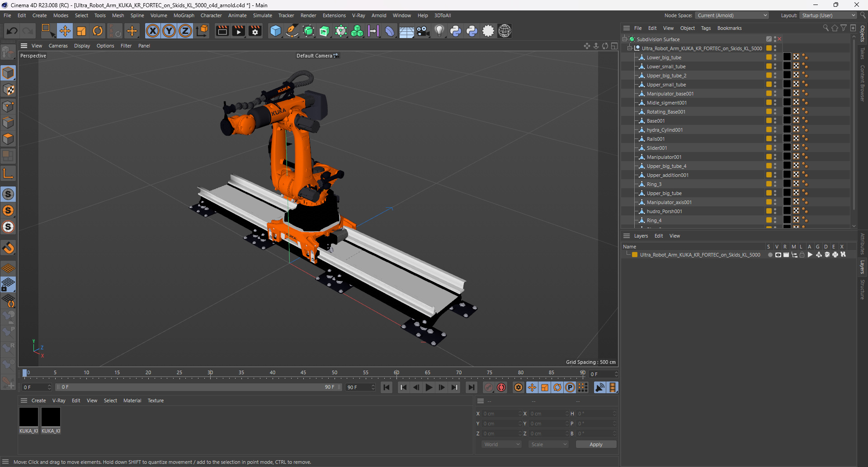
Task: Switch to Points mode
Action: coord(8,106)
